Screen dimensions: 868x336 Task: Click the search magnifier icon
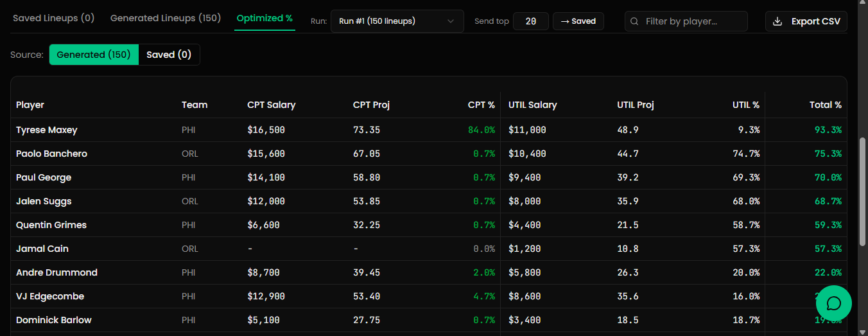pos(634,21)
